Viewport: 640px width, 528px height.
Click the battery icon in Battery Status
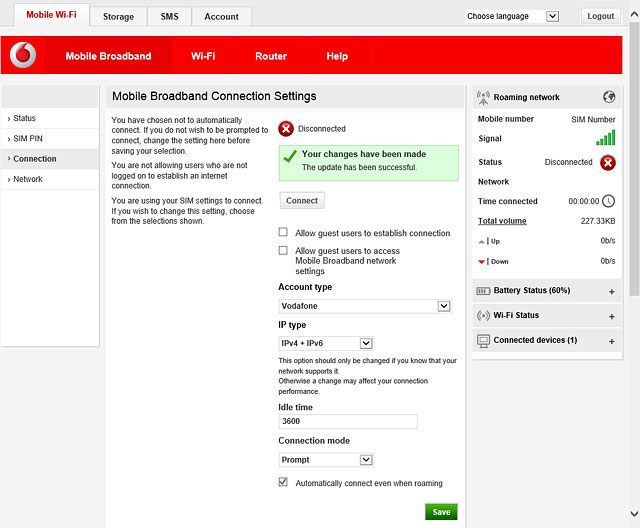click(x=483, y=291)
